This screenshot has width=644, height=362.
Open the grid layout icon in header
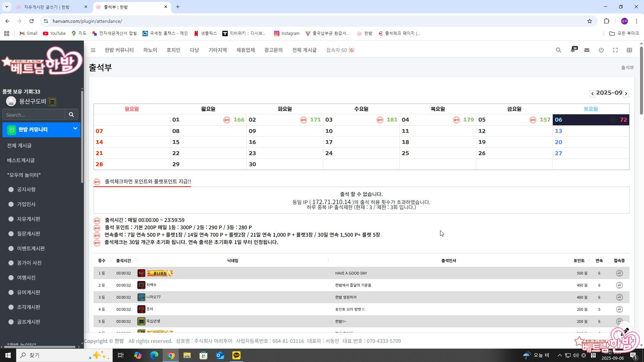pyautogui.click(x=629, y=50)
